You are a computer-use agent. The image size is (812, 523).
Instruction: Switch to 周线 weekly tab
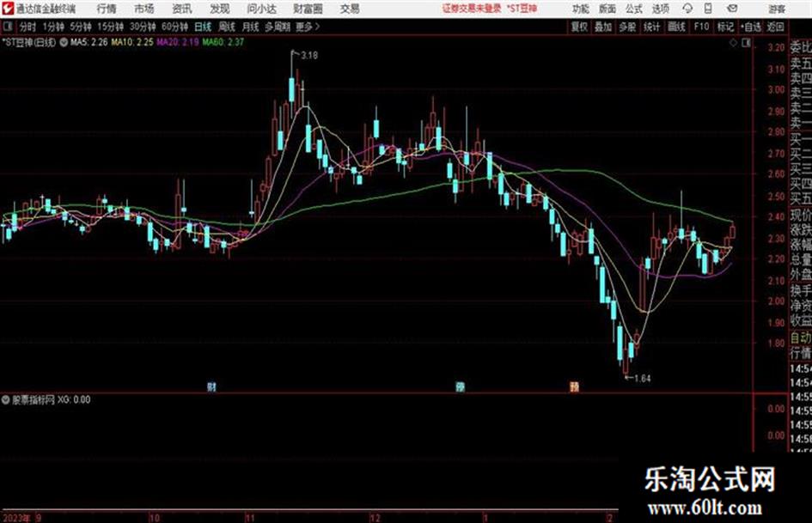227,27
